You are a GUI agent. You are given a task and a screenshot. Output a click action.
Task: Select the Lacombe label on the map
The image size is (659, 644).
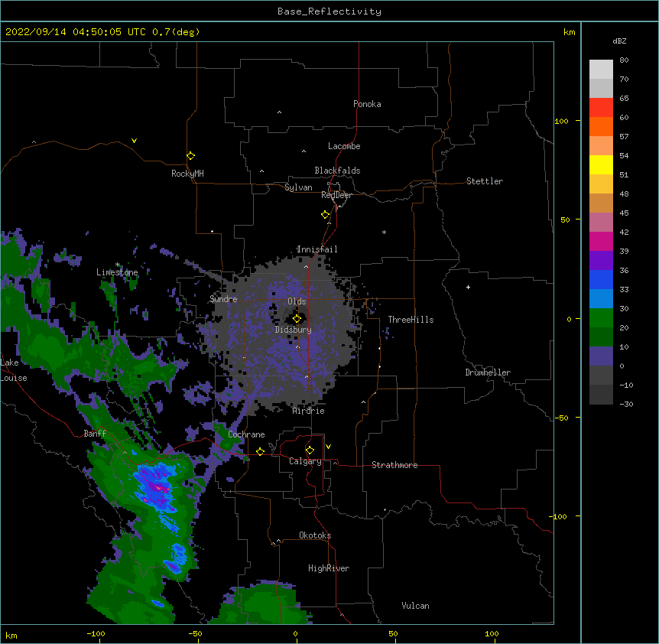pos(344,146)
